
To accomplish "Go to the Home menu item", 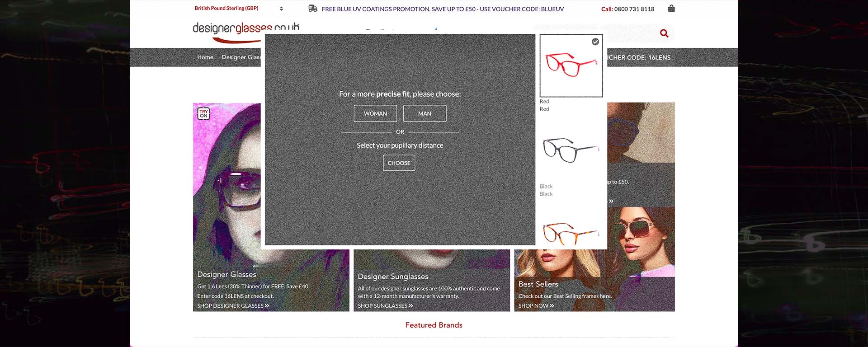I will tap(205, 57).
